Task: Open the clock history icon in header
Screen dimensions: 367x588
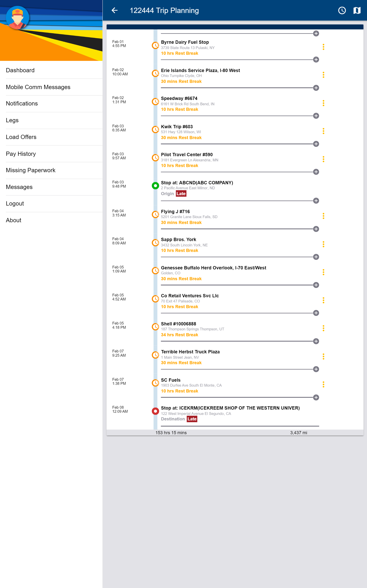Action: [342, 10]
